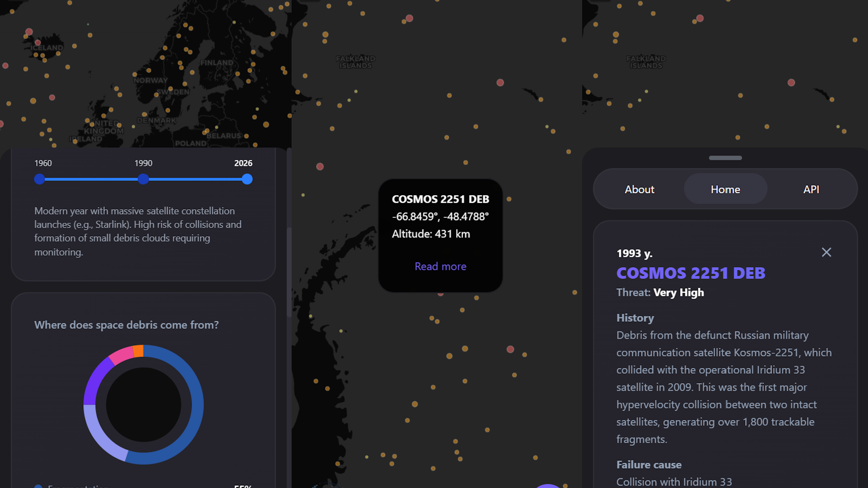
Task: Click the left panel vertical scrollbar
Action: 289,271
